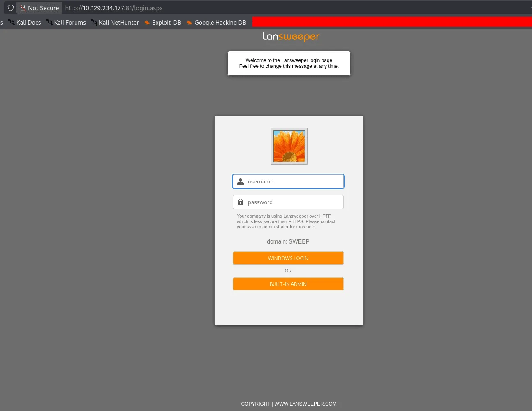Focus the password input field
Image resolution: width=532 pixels, height=411 pixels.
click(288, 202)
